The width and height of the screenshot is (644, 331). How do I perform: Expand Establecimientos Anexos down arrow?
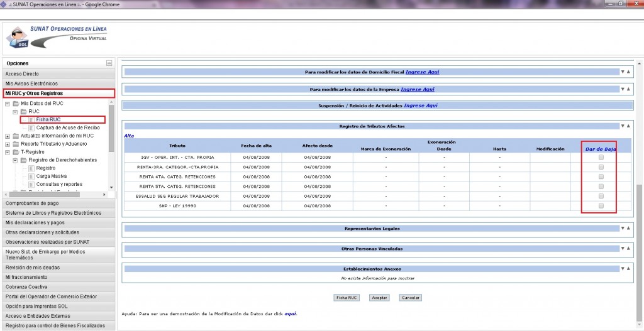pyautogui.click(x=623, y=269)
